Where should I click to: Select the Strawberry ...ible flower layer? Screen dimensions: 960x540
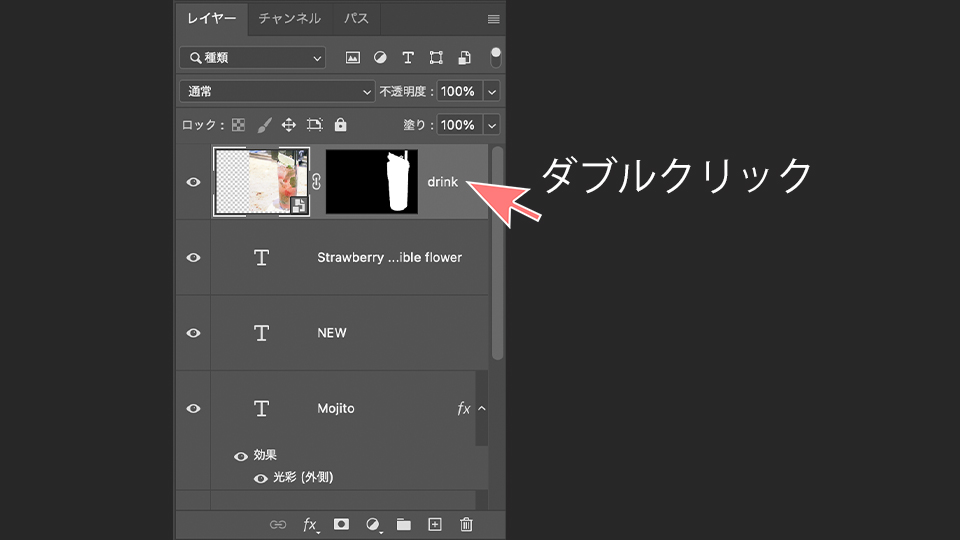pos(389,258)
